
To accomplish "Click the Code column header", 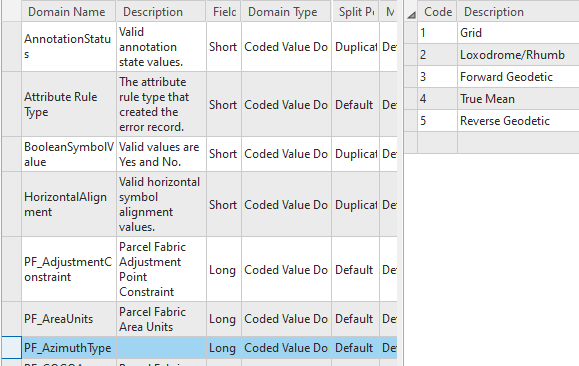I will coord(438,11).
